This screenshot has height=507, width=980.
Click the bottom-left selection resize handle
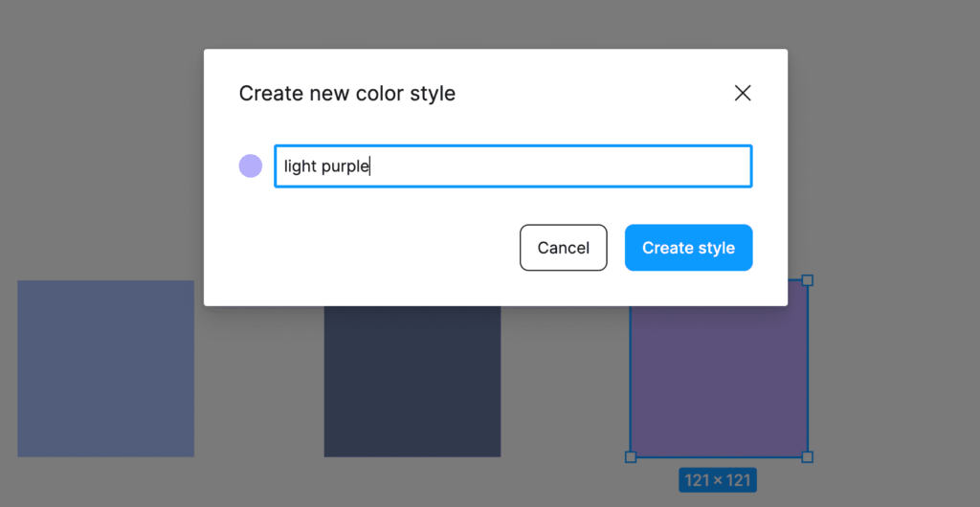point(631,456)
